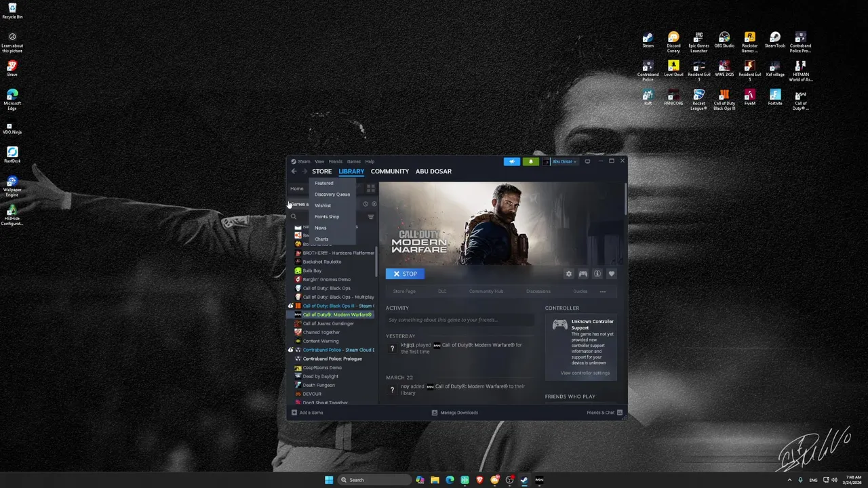This screenshot has height=488, width=868.
Task: Open the Discussions link
Action: click(x=538, y=291)
